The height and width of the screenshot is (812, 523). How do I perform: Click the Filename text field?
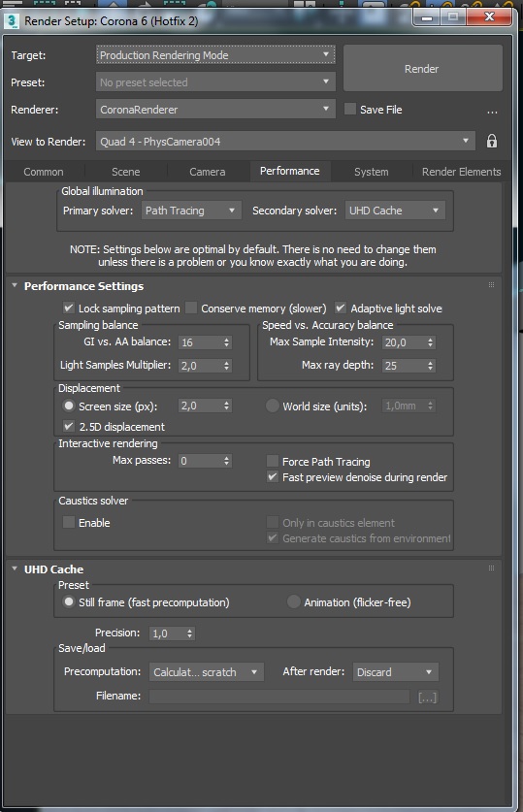pyautogui.click(x=279, y=697)
